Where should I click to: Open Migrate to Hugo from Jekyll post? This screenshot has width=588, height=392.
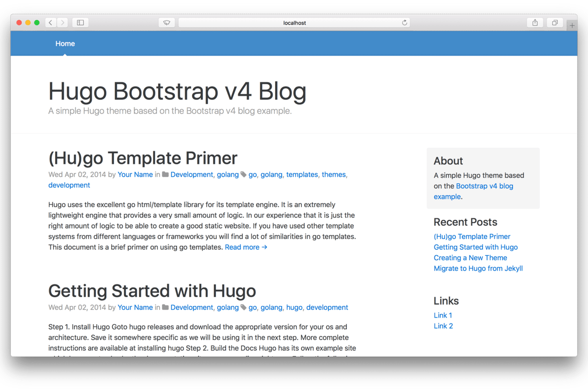478,268
